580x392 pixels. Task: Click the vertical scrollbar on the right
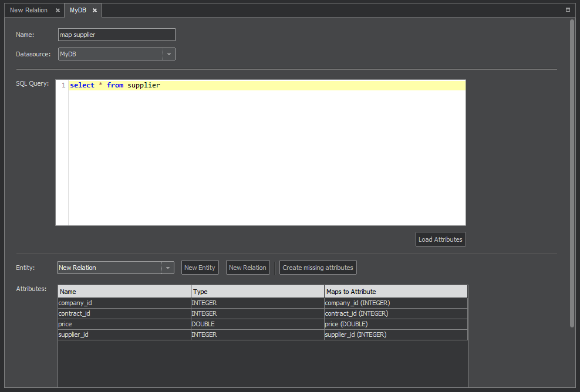coord(572,176)
